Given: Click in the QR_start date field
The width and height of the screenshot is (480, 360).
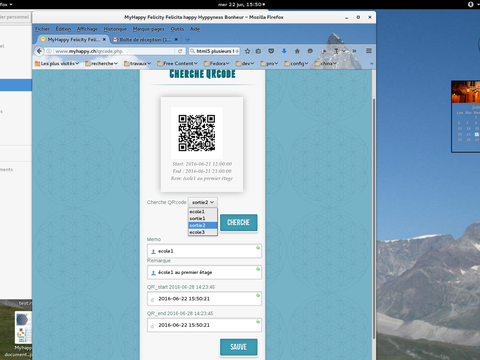Looking at the screenshot, I should point(204,299).
